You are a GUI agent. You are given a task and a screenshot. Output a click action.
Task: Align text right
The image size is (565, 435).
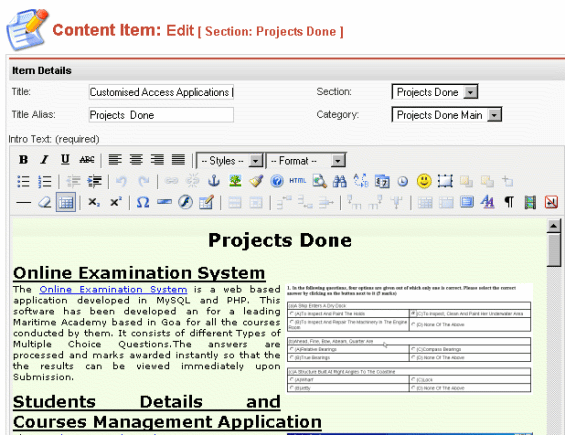coord(157,160)
